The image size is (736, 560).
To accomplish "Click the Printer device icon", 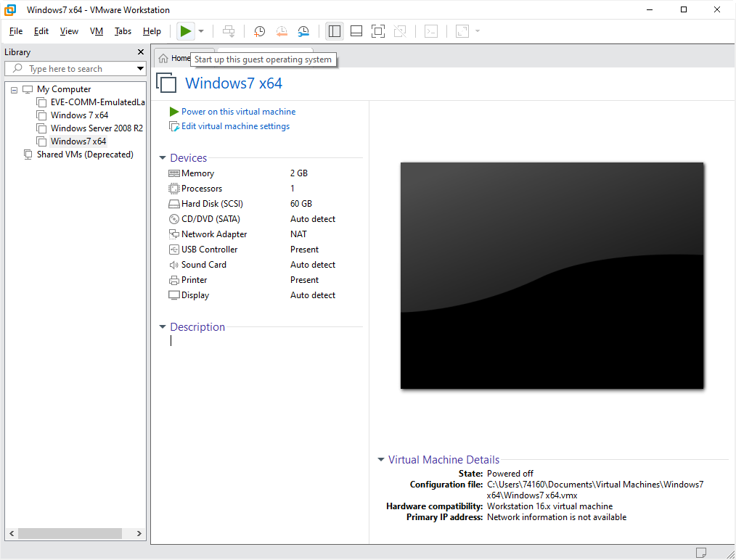I will tap(174, 281).
